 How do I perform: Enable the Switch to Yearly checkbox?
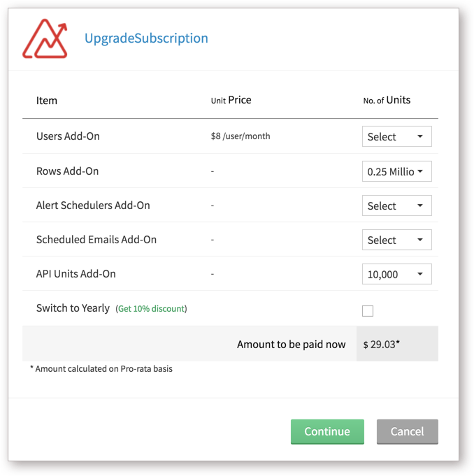pyautogui.click(x=368, y=311)
